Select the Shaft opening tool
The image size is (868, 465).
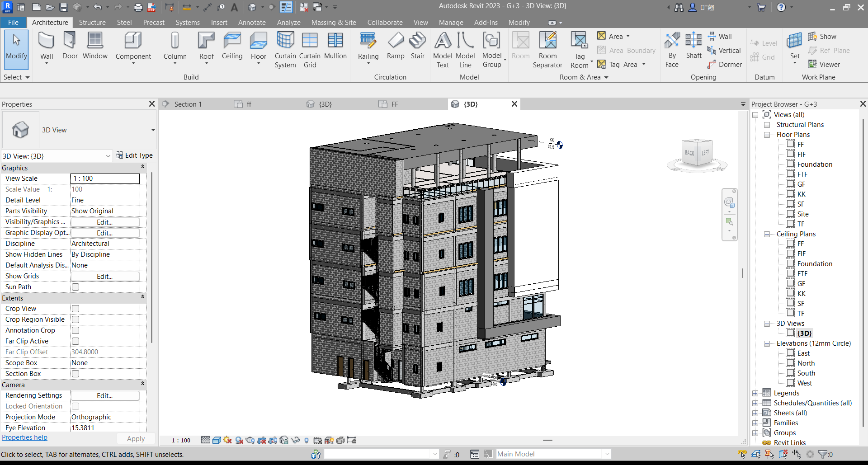pos(693,46)
